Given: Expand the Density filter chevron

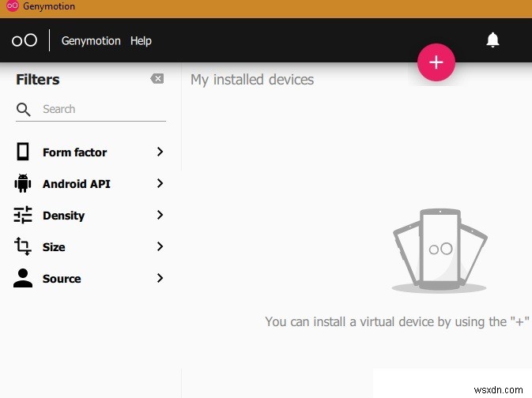Looking at the screenshot, I should [160, 215].
